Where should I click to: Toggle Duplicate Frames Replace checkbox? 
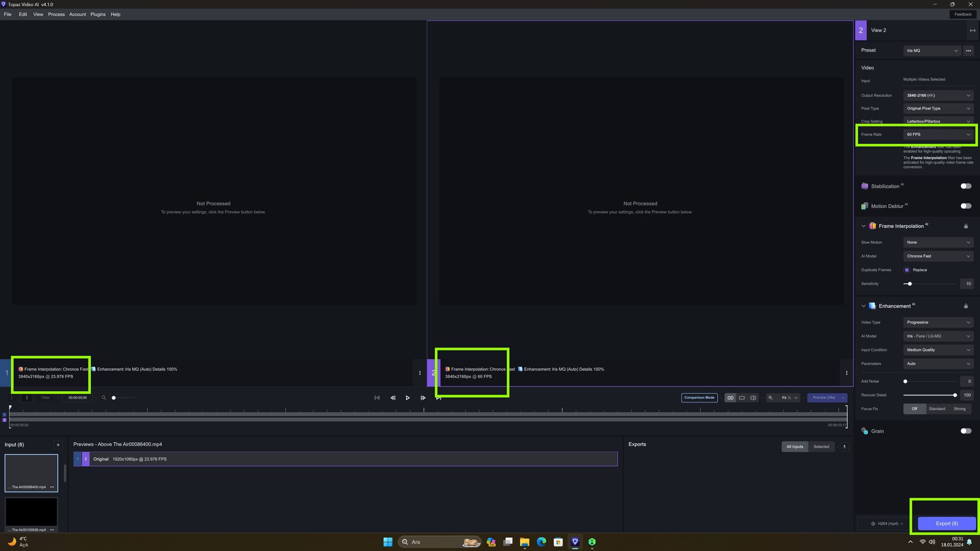906,270
